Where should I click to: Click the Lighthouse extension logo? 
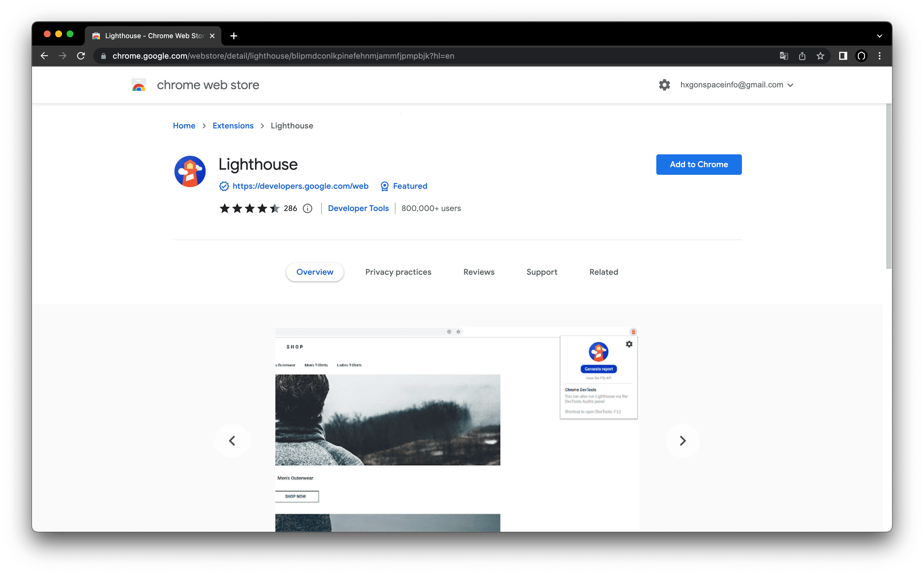tap(190, 171)
